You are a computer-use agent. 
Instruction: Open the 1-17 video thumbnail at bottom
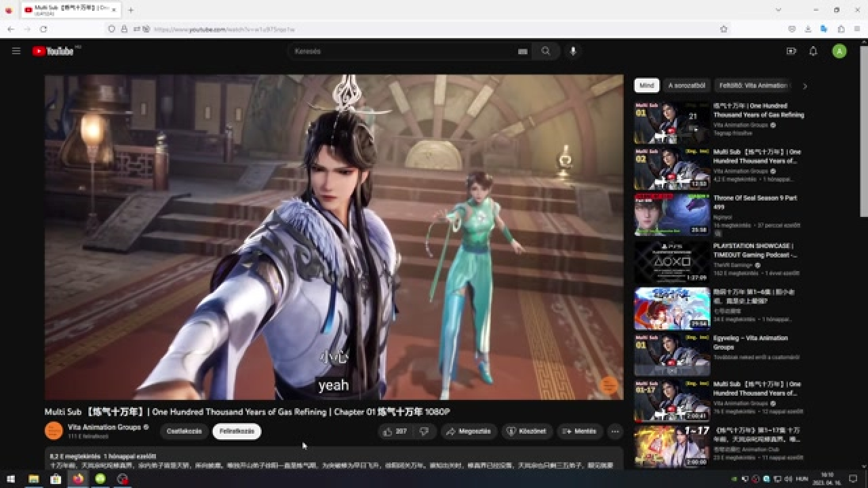[x=672, y=447]
